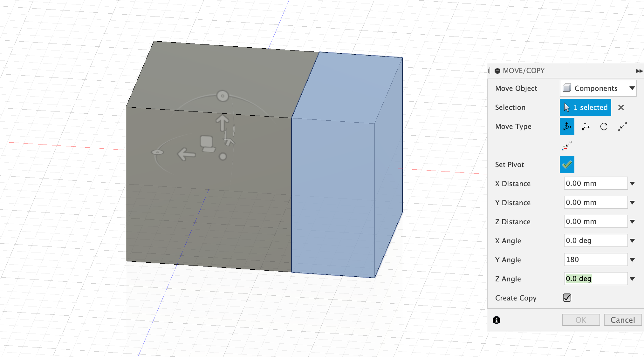Expand the X Distance value dropdown
The height and width of the screenshot is (357, 644).
(x=632, y=183)
